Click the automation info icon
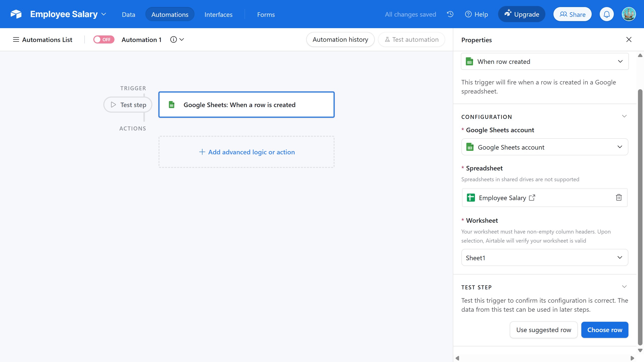Viewport: 644px width, 362px height. coord(173,39)
